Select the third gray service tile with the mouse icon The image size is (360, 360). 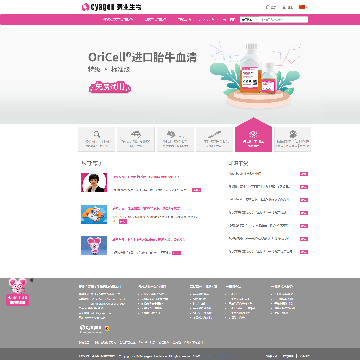coord(175,139)
